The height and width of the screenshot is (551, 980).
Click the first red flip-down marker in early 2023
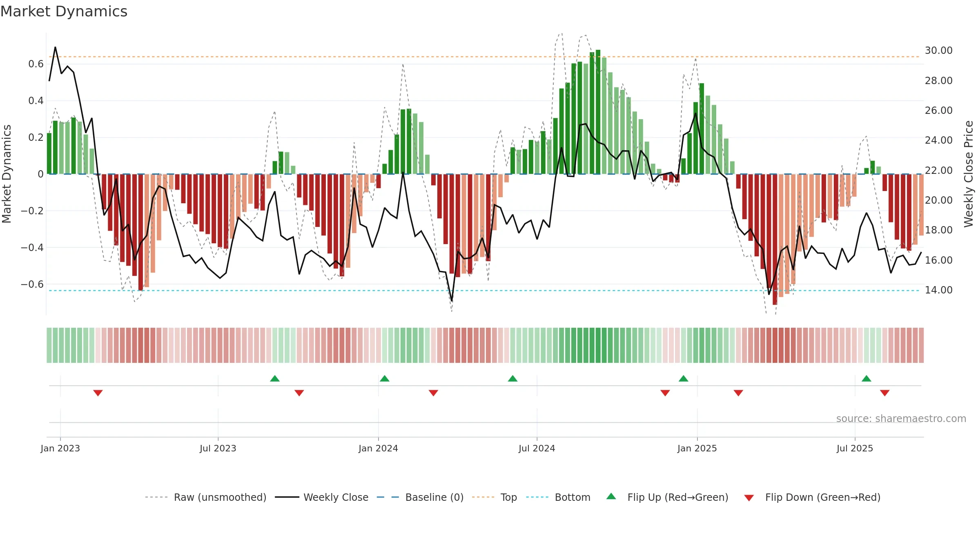98,393
